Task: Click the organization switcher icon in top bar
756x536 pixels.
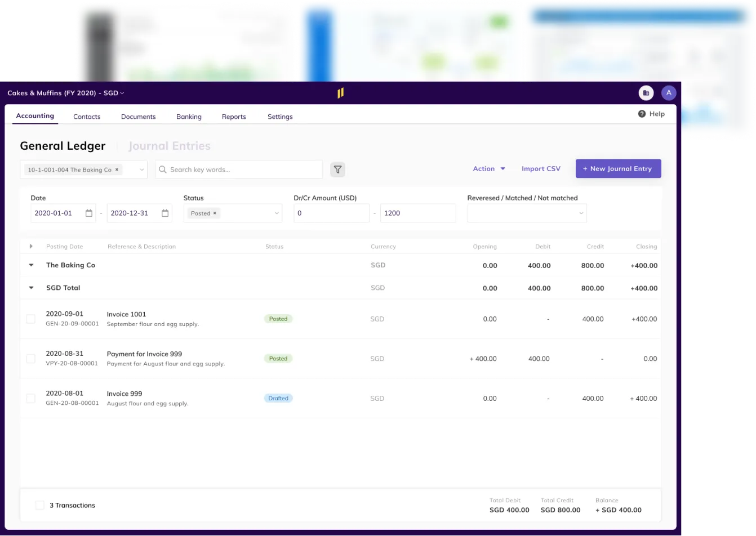Action: (646, 92)
